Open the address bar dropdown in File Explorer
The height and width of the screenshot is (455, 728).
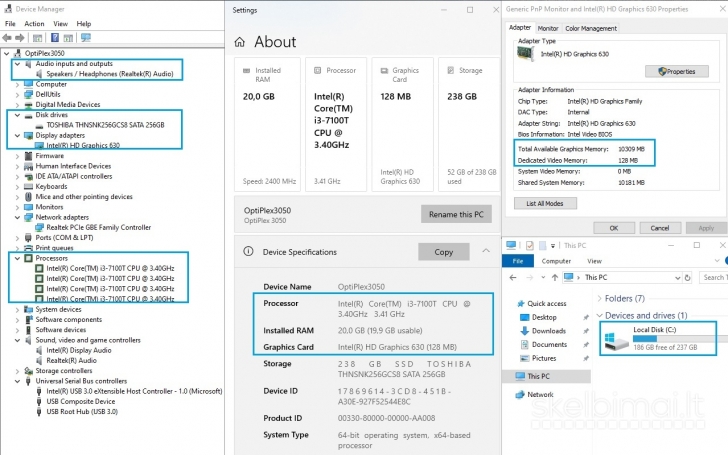tap(677, 278)
